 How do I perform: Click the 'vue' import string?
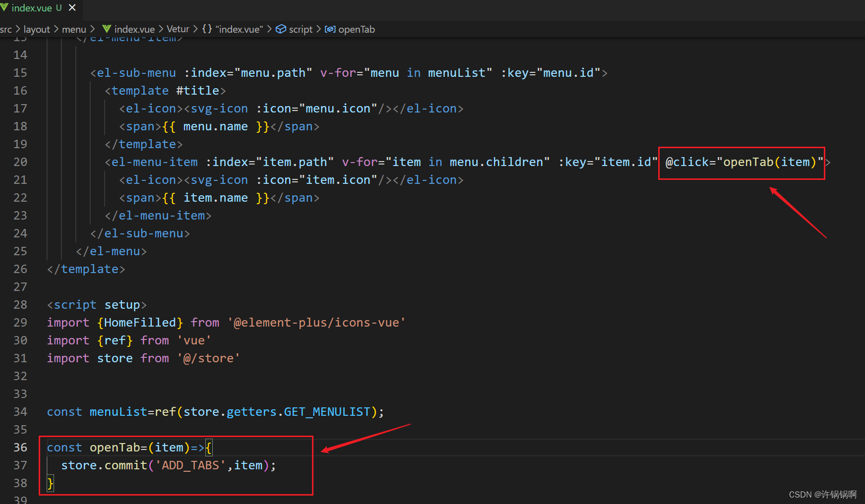[194, 340]
